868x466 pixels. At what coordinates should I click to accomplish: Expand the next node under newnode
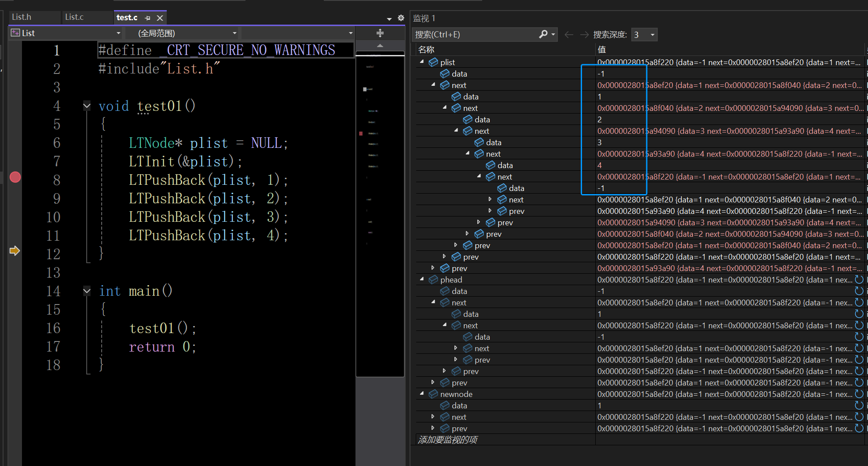point(433,417)
